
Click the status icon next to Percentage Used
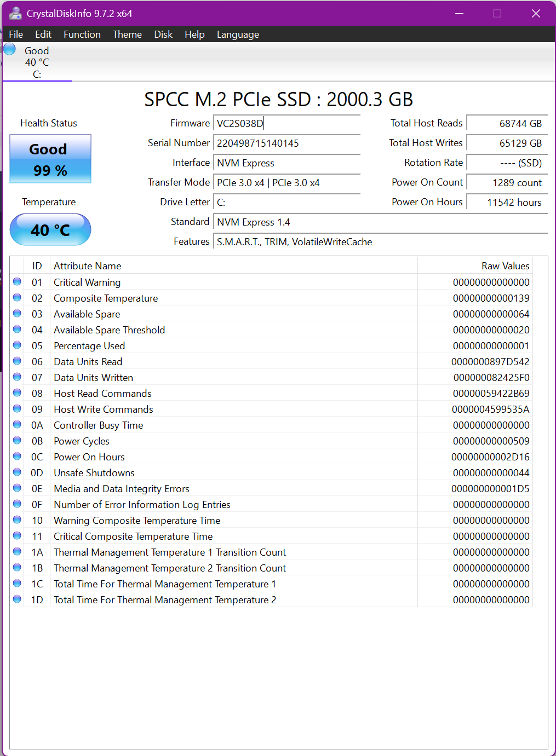pos(17,345)
